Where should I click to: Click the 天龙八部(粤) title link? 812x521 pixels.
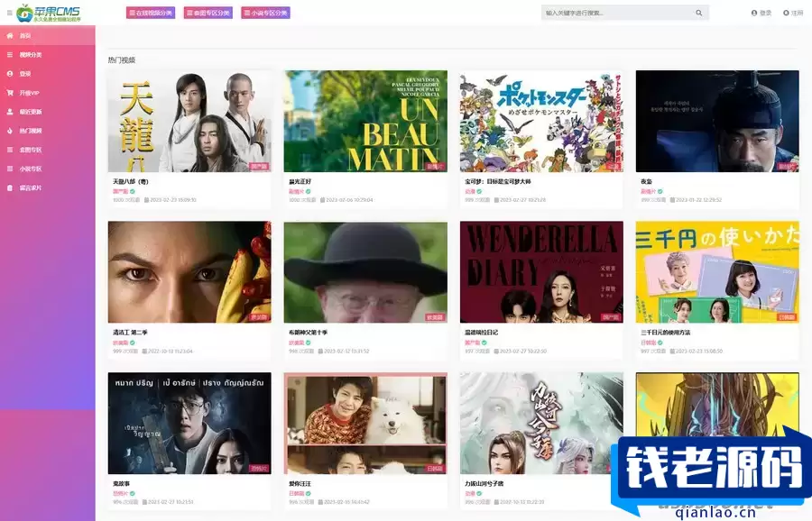(131, 181)
